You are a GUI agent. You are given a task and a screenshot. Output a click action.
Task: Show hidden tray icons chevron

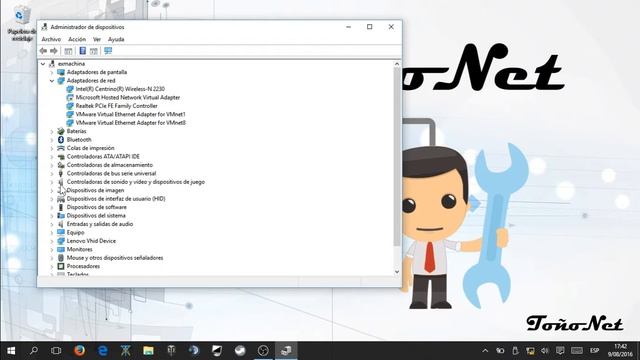point(485,351)
